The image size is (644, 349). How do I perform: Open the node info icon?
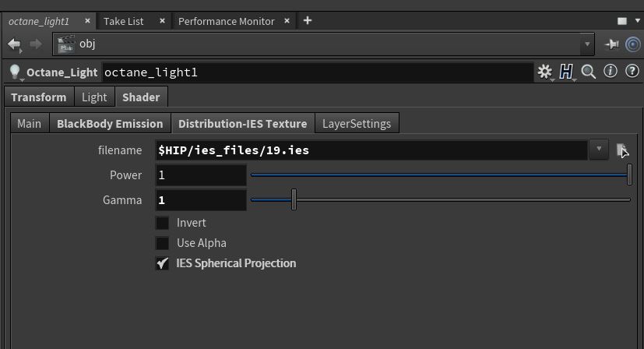click(x=611, y=72)
